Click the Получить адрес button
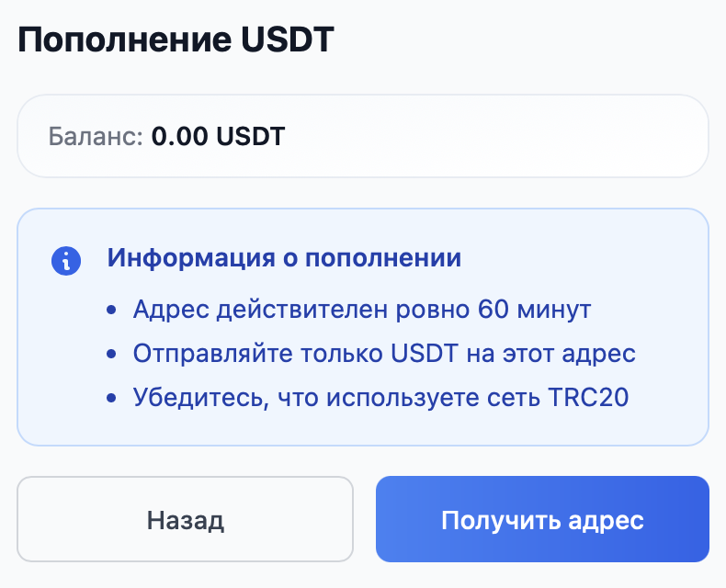This screenshot has height=588, width=726. tap(542, 520)
